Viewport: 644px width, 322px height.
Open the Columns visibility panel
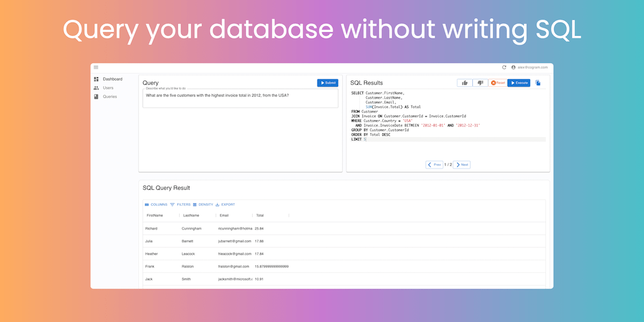coord(156,204)
